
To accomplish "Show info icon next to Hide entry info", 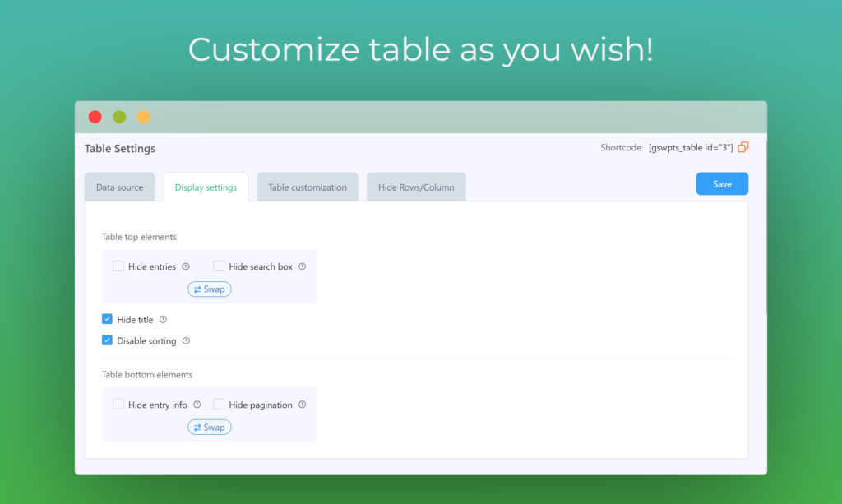I will (x=197, y=405).
